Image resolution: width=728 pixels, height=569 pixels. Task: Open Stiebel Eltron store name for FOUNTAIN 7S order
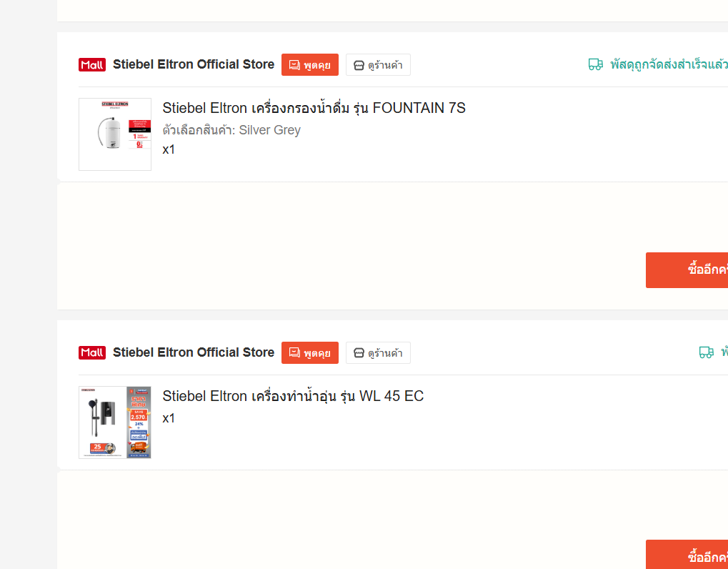194,64
